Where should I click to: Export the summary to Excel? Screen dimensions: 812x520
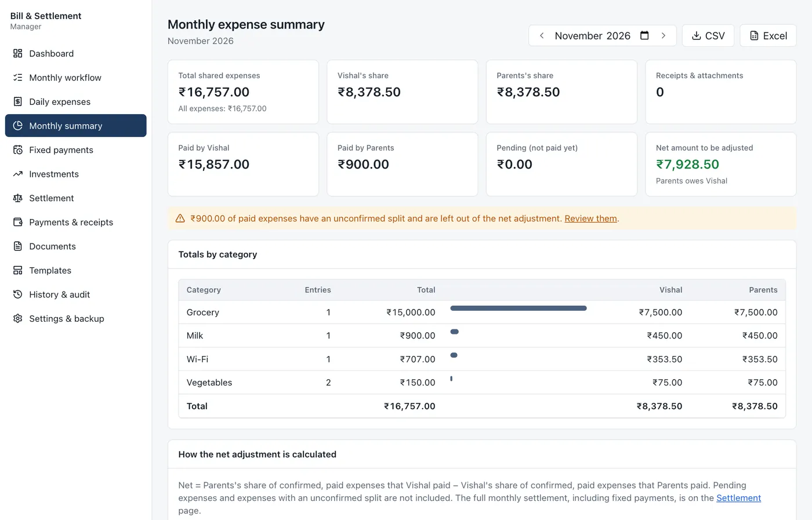click(x=768, y=35)
